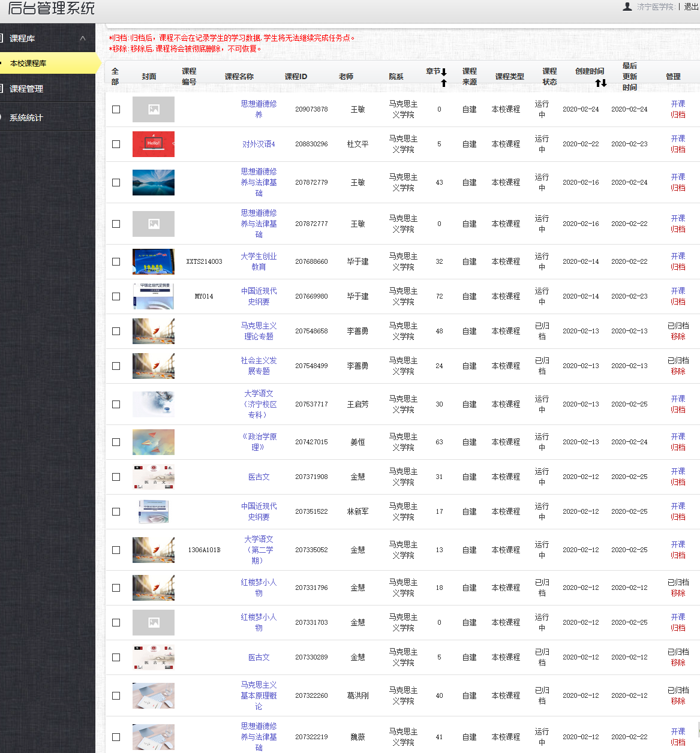
Task: Click cover thumbnail of course 207537717
Action: click(154, 404)
